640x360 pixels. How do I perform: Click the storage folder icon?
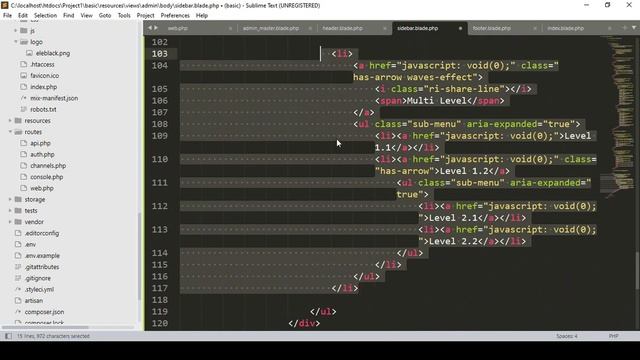click(x=18, y=199)
